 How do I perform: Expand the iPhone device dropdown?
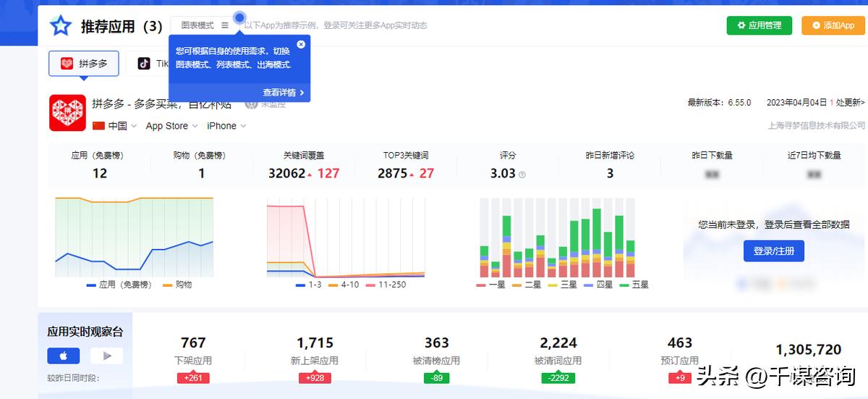[226, 126]
